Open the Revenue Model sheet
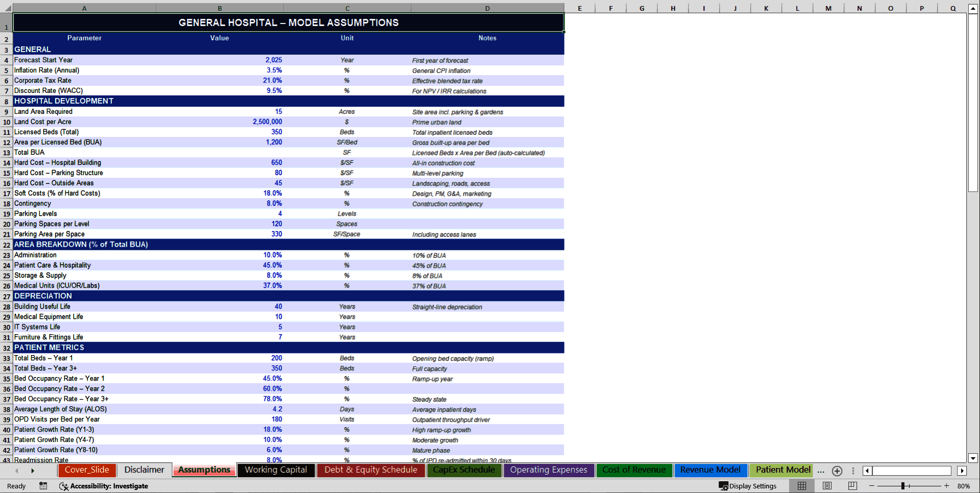This screenshot has width=980, height=493. click(x=710, y=470)
